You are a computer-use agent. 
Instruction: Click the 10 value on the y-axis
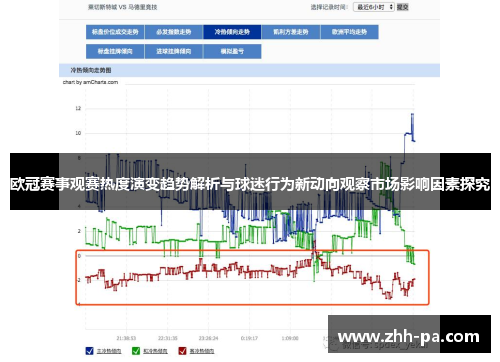pyautogui.click(x=78, y=133)
